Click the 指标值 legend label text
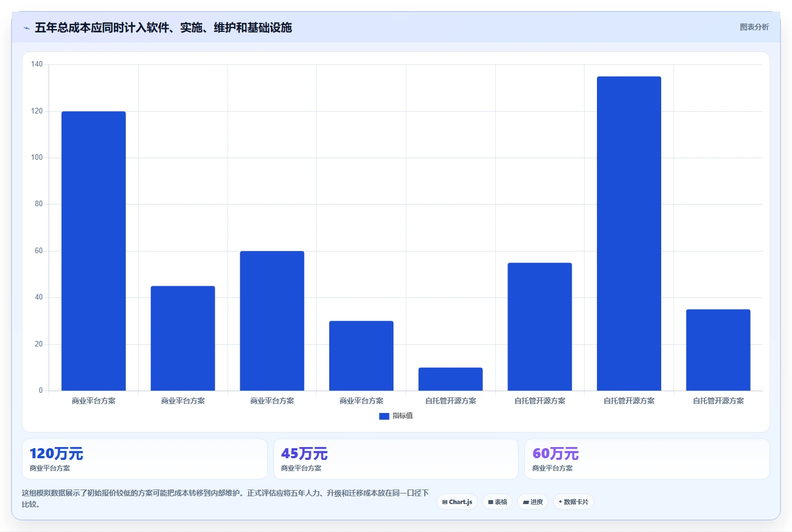Image resolution: width=792 pixels, height=532 pixels. [x=402, y=416]
